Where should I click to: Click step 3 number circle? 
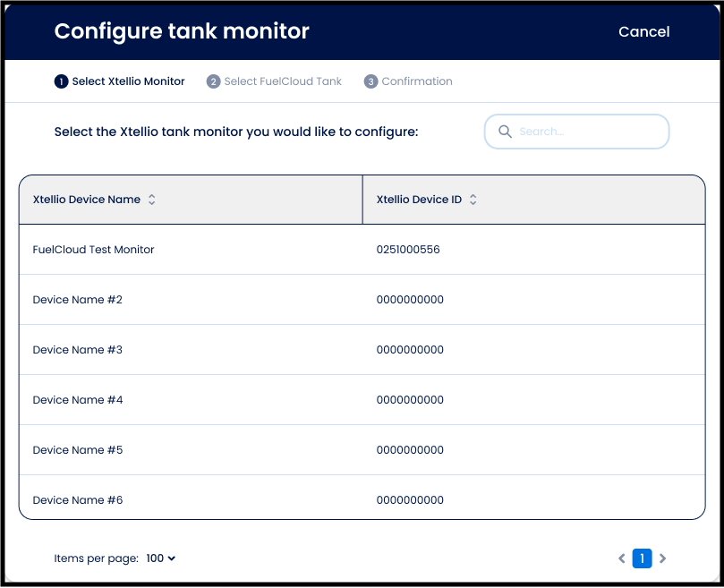tap(371, 81)
